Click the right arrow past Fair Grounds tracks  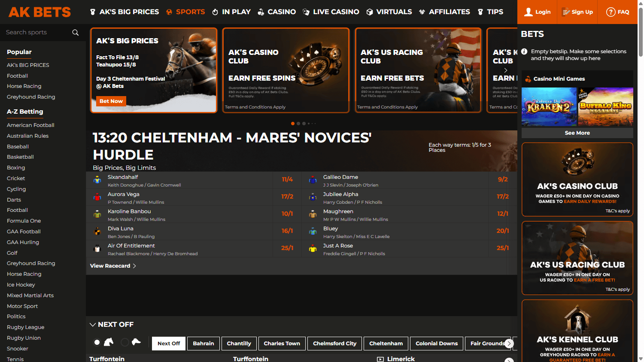point(509,343)
